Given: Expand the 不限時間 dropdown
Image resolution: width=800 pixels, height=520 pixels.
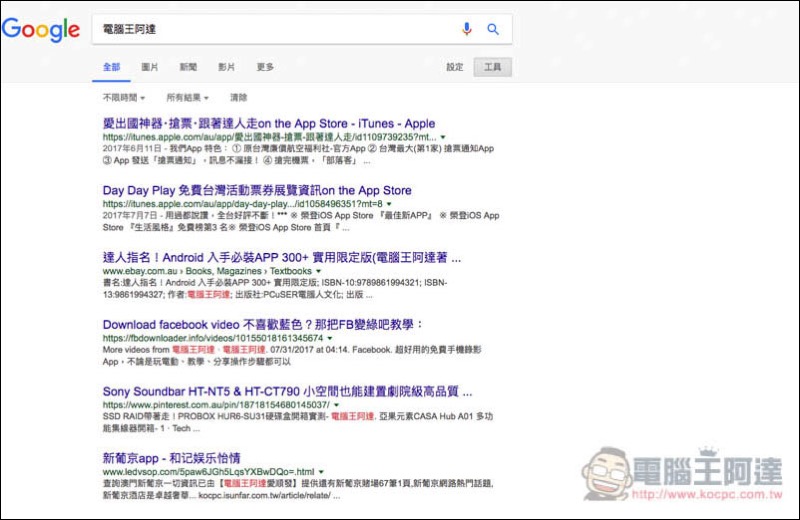Looking at the screenshot, I should click(x=124, y=98).
